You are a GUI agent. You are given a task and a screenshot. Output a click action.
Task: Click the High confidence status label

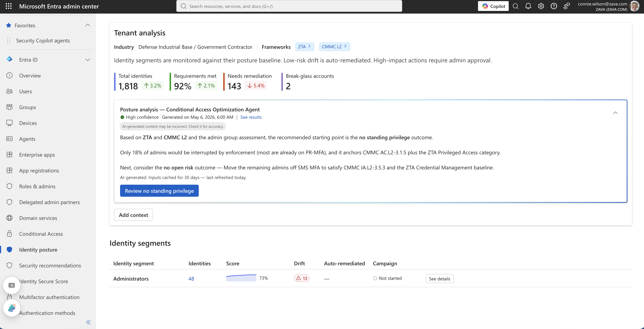click(x=142, y=117)
